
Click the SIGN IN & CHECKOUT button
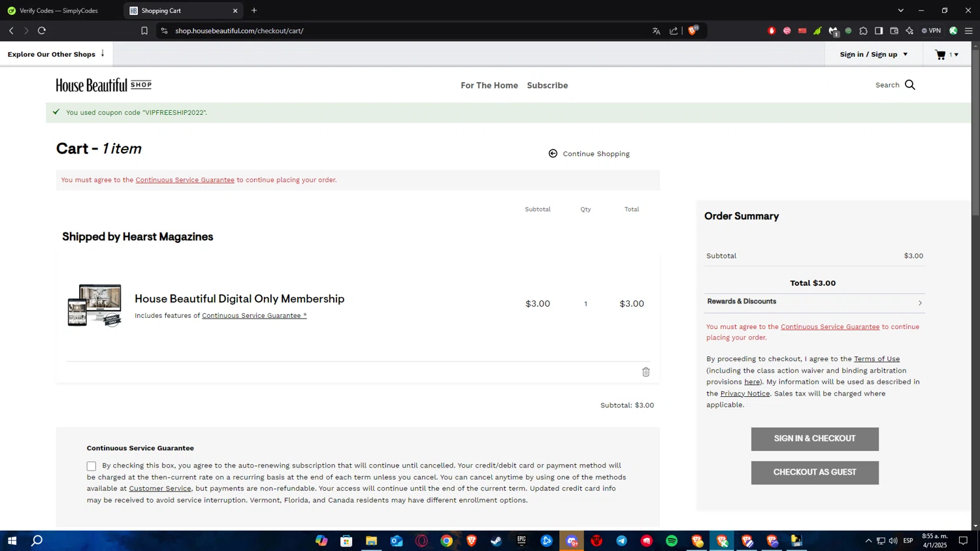[x=815, y=439]
